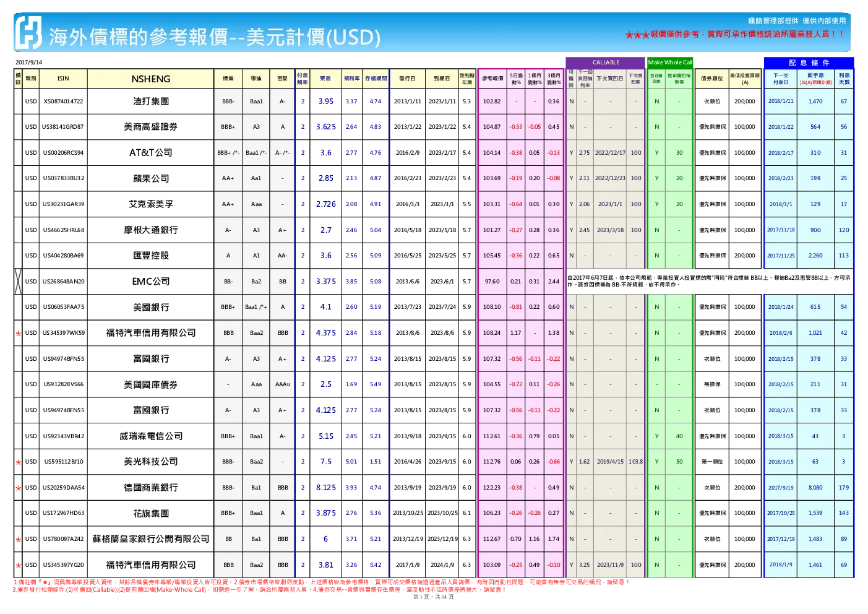Click the blue 配息條件 section header
Image resolution: width=868 pixels, height=614 pixels.
pyautogui.click(x=809, y=63)
